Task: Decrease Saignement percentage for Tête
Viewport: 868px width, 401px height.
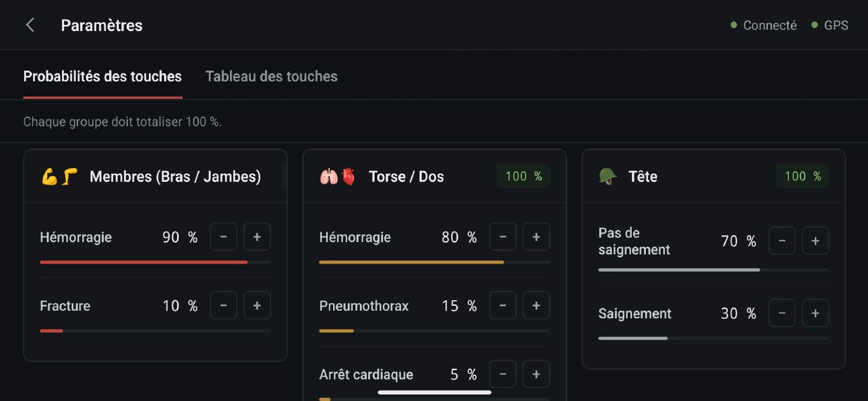Action: (782, 314)
